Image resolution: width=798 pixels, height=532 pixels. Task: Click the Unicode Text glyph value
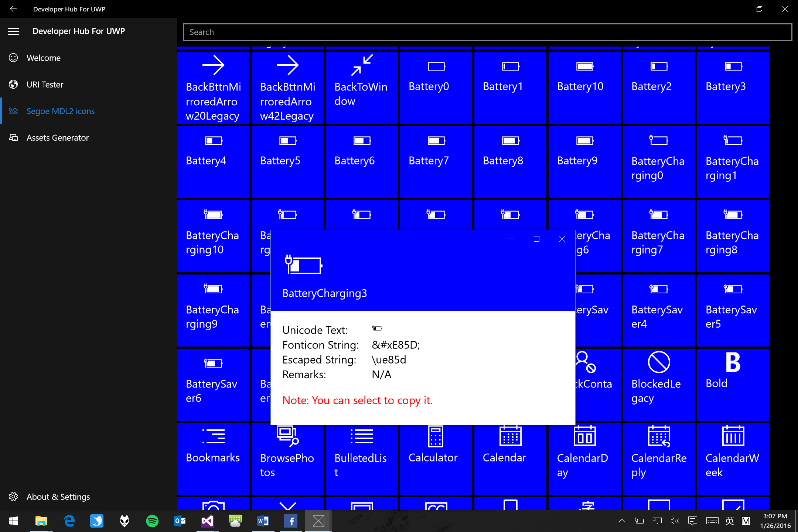(377, 328)
